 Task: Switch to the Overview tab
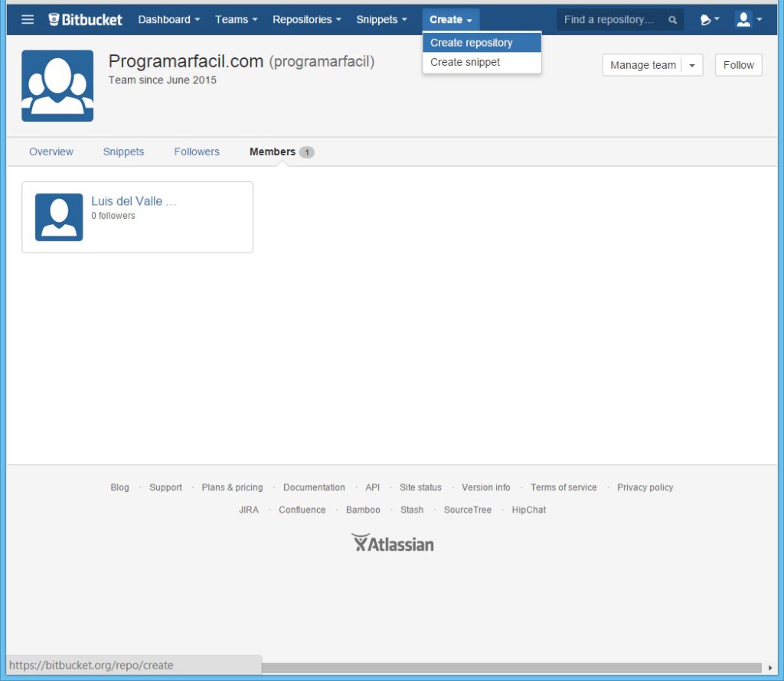point(51,152)
